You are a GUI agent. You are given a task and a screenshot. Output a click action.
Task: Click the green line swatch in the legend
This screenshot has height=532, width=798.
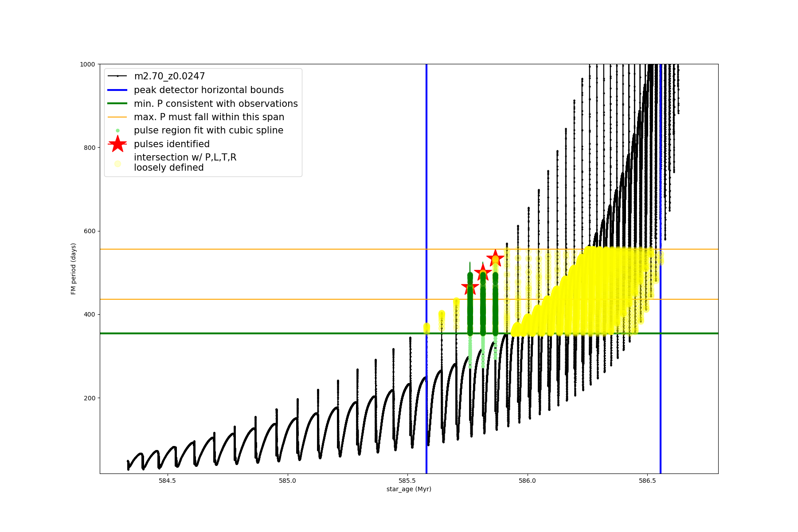[x=117, y=104]
